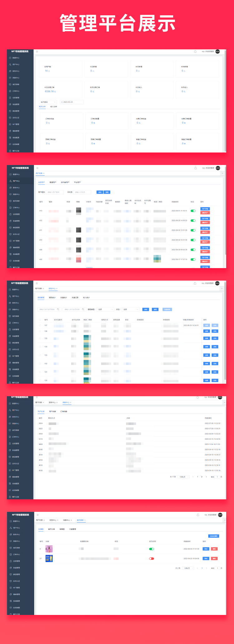Open 系统配置 in the 财务中心 screenshot sidebar
Viewport: 234px width, 644px height.
16,369
